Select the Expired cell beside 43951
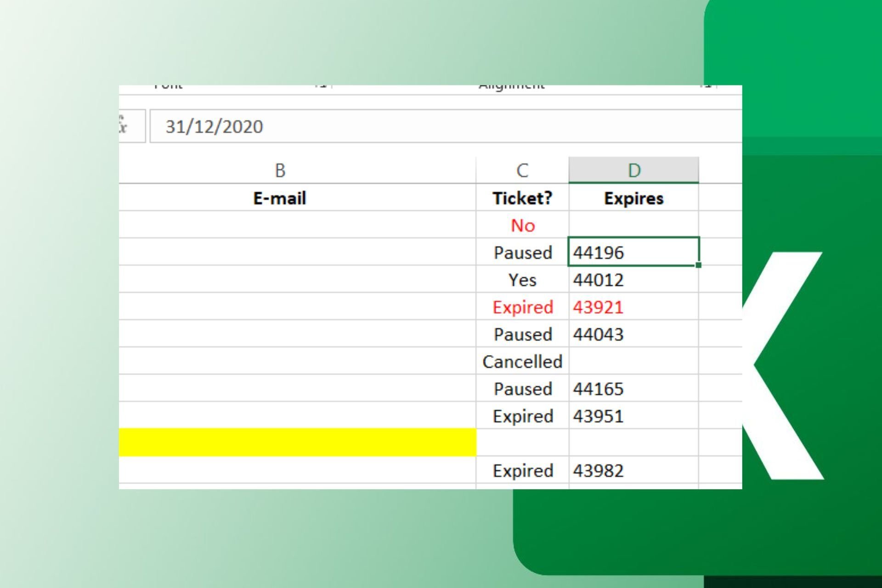Screen dimensions: 882x588 (522, 416)
